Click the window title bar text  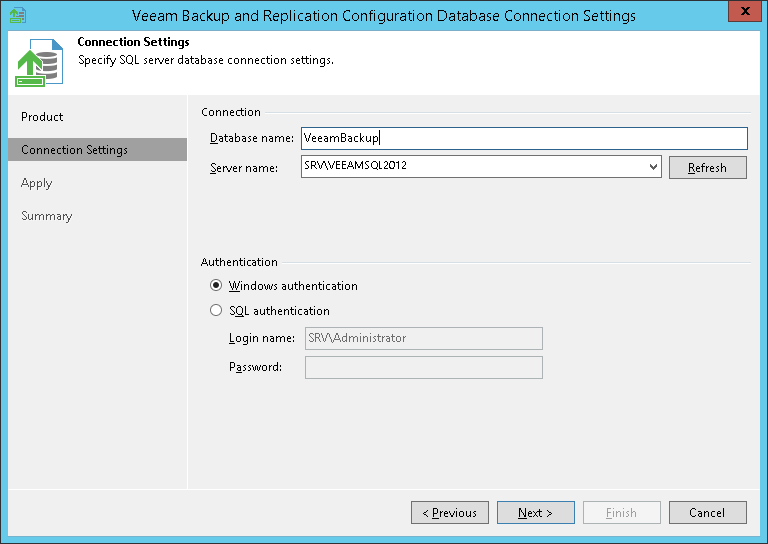384,15
